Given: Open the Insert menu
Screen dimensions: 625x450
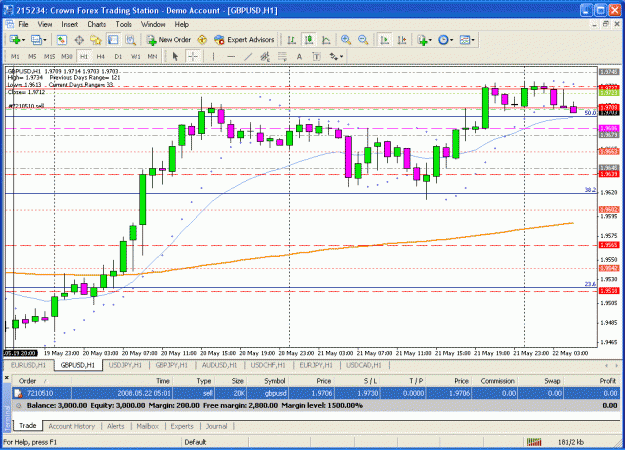Looking at the screenshot, I should pyautogui.click(x=69, y=24).
